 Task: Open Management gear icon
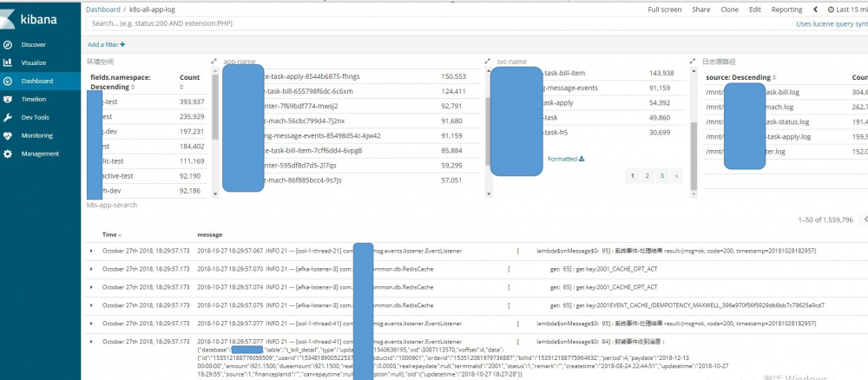point(8,154)
